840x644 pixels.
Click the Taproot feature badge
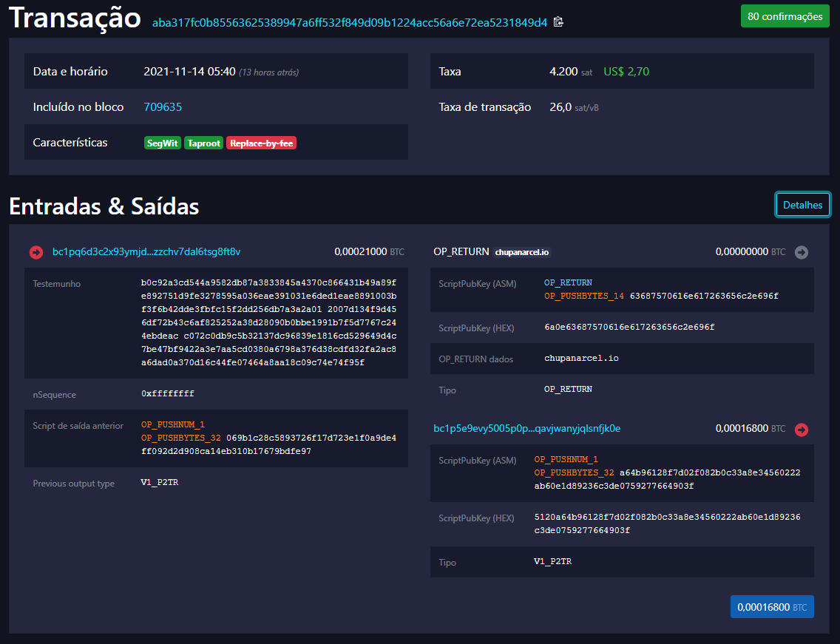click(x=203, y=143)
